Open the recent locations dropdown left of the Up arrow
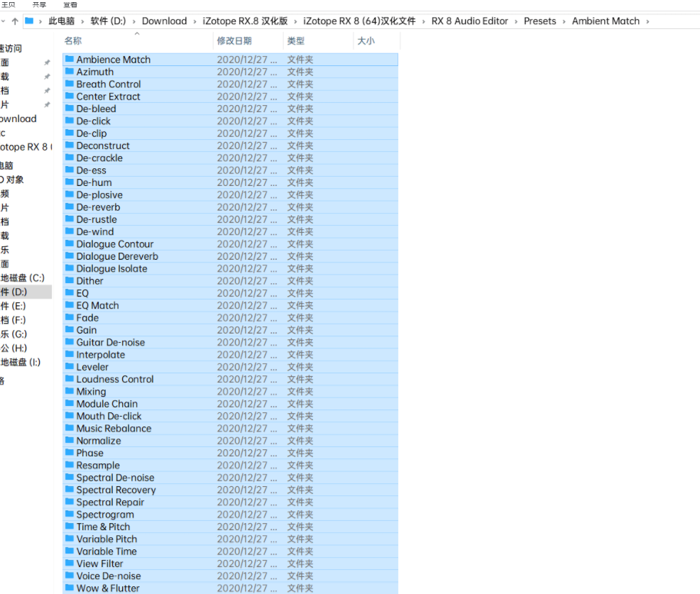The image size is (700, 594). point(4,21)
